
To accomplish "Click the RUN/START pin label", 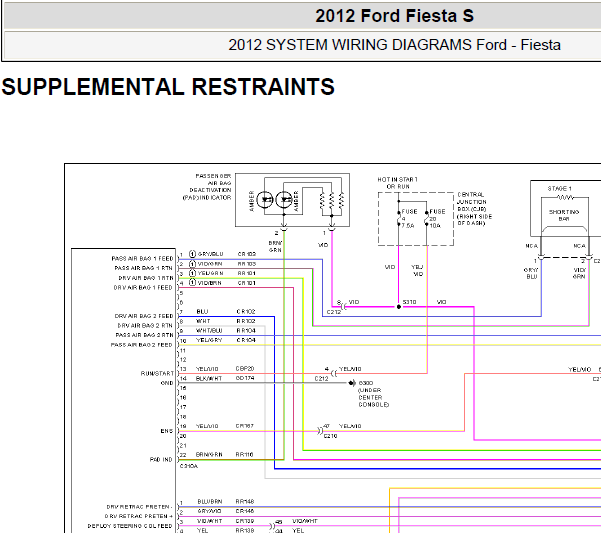I will 157,374.
